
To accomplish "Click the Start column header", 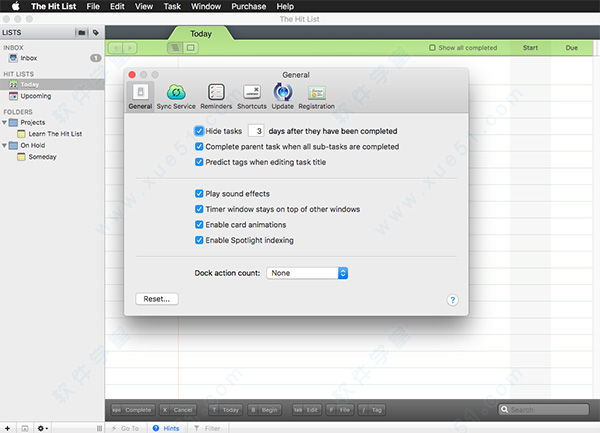I will 530,48.
